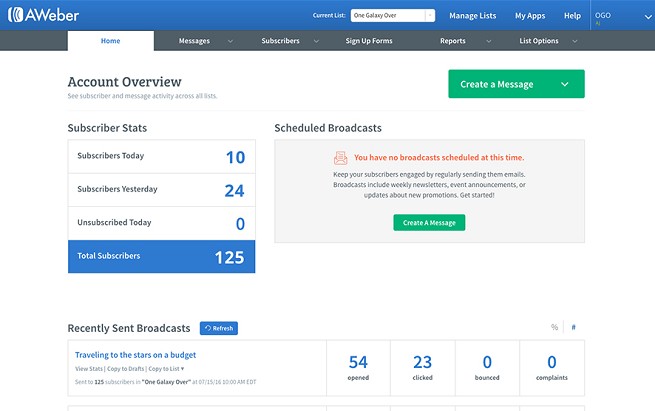Click the Help link
Screen dimensions: 655x411
click(x=572, y=16)
